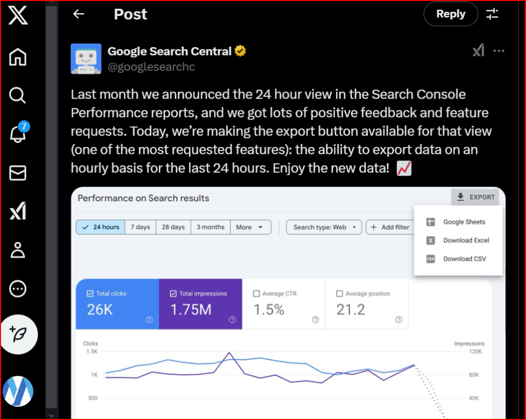The image size is (526, 420).
Task: Open the post's three-dot more menu
Action: click(499, 51)
